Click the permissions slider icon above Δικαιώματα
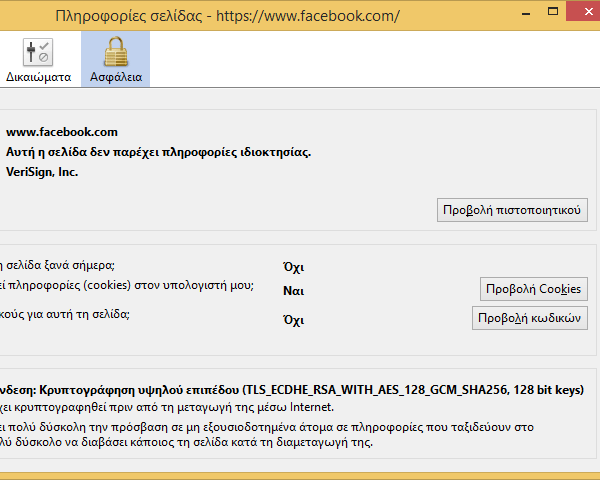600x480 pixels. pos(38,52)
